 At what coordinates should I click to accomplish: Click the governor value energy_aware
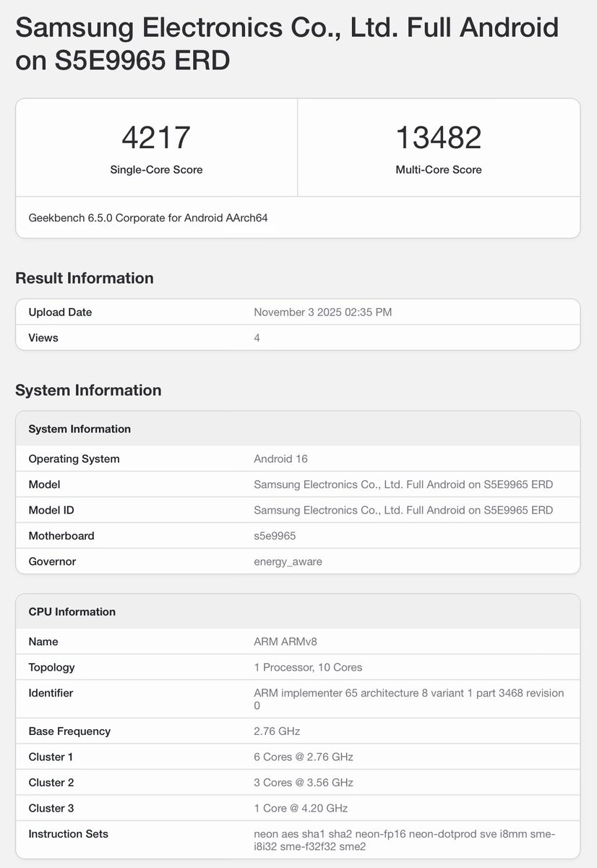pyautogui.click(x=288, y=561)
